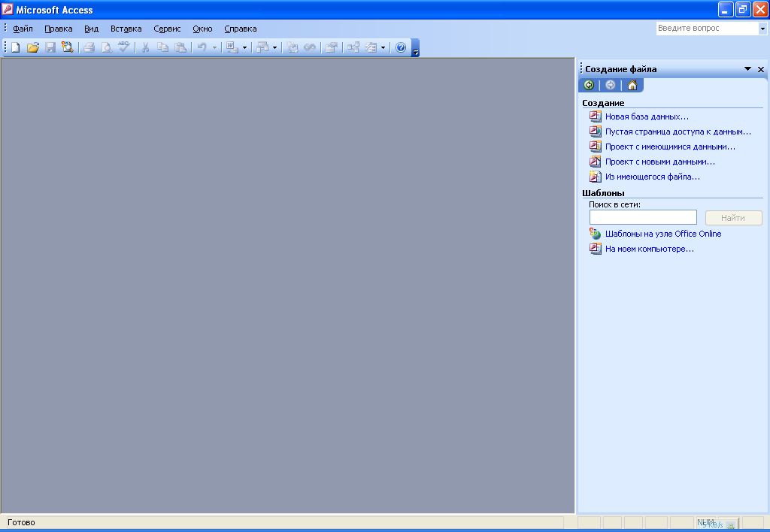Click the New database toolbar icon
The height and width of the screenshot is (532, 770).
pyautogui.click(x=16, y=47)
